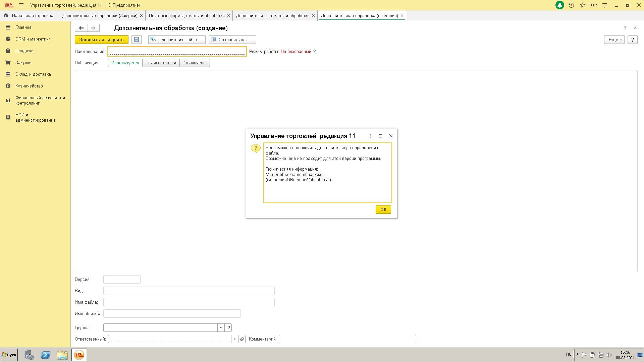Click into Имя файла field
This screenshot has height=362, width=644.
click(189, 302)
